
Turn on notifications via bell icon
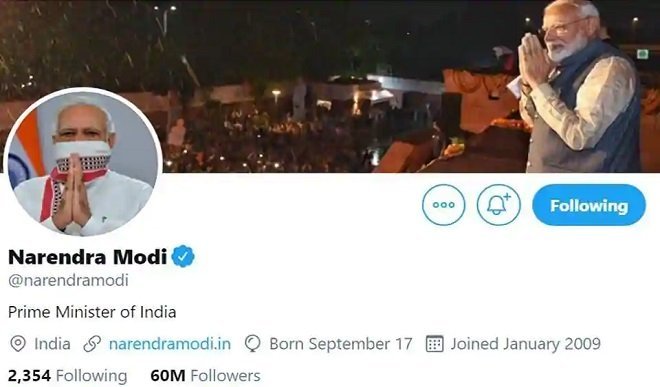(498, 205)
